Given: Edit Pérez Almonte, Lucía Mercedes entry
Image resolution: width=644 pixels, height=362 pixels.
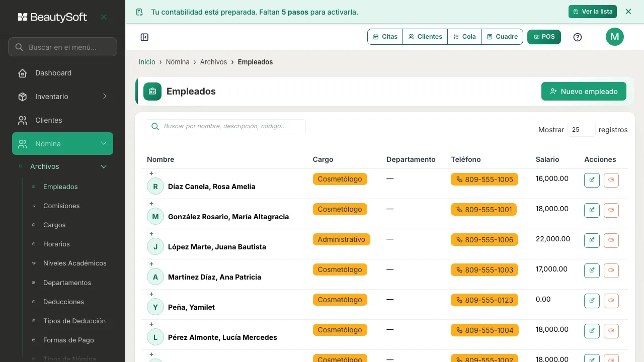Looking at the screenshot, I should (592, 331).
